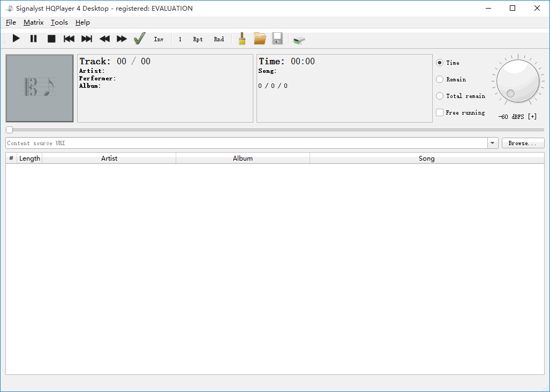Skip to the next track
This screenshot has height=392, width=550.
pyautogui.click(x=86, y=38)
